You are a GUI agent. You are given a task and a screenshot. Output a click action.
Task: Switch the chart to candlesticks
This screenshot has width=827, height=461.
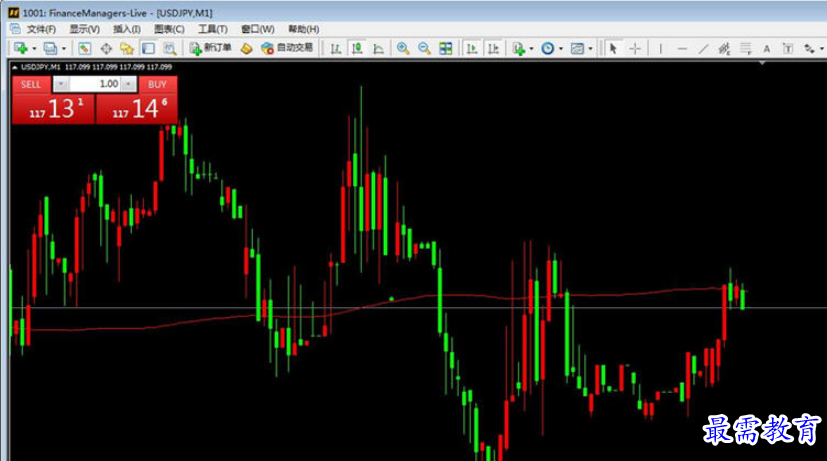tap(357, 49)
